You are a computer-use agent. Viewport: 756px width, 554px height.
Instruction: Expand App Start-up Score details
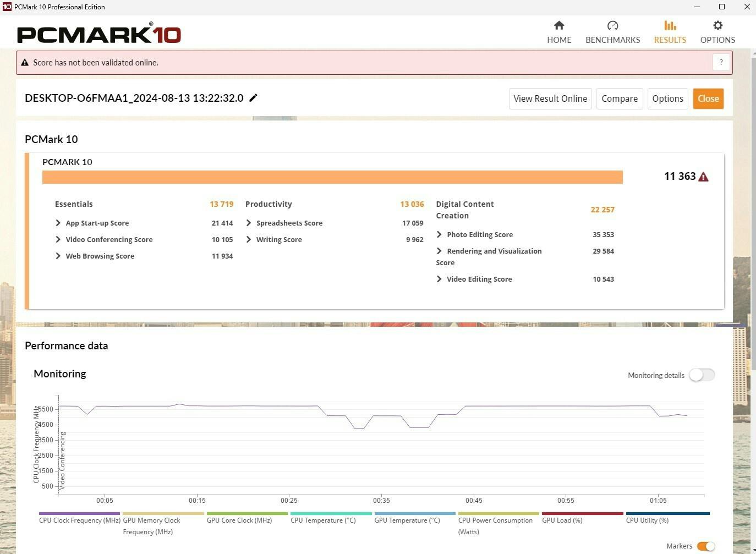point(58,223)
